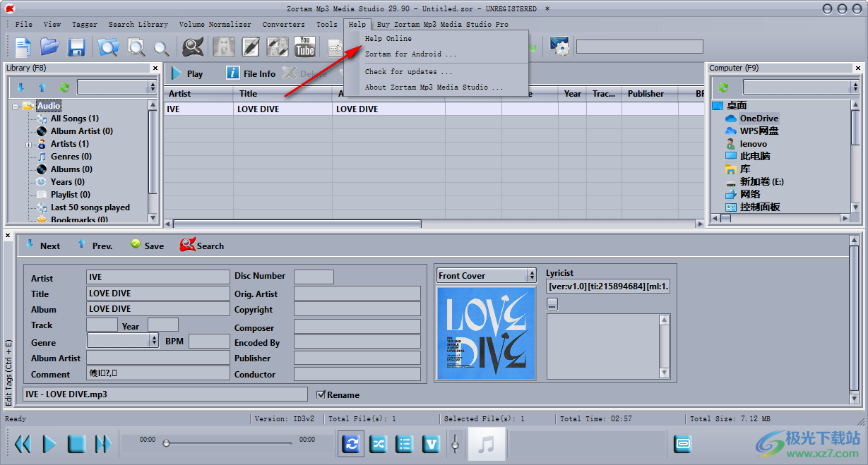Screen dimensions: 868x465
Task: Click the YouTube toolbar icon
Action: pos(305,47)
